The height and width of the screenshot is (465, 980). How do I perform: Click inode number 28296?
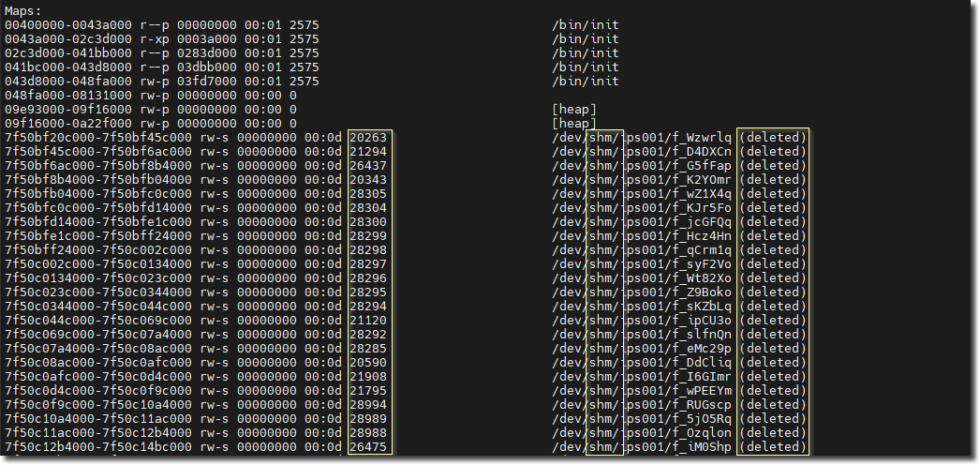coord(368,278)
